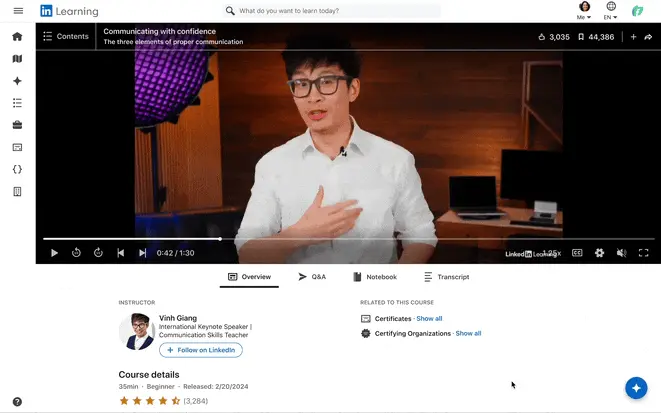Toggle closed captions CC
Viewport: 661px width, 413px height.
click(x=577, y=253)
